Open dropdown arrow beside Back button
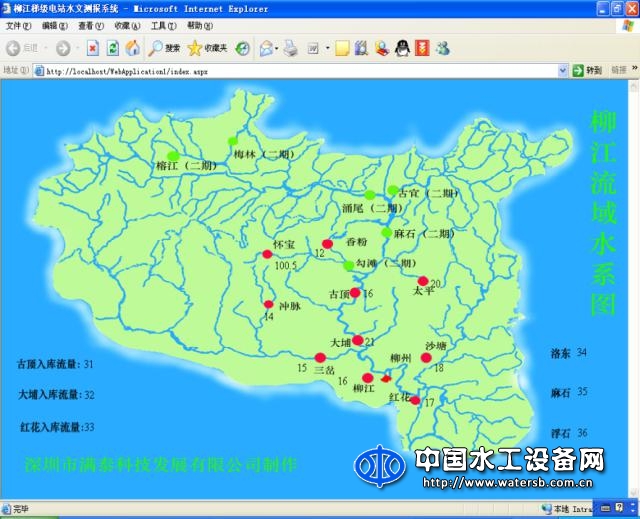 pyautogui.click(x=46, y=48)
